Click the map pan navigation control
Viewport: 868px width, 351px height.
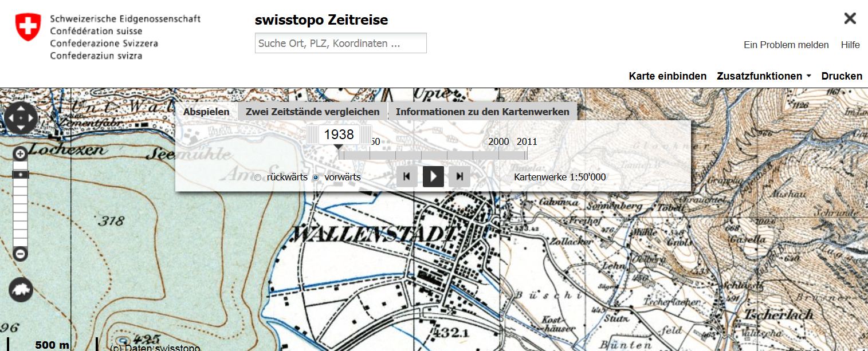coord(21,119)
